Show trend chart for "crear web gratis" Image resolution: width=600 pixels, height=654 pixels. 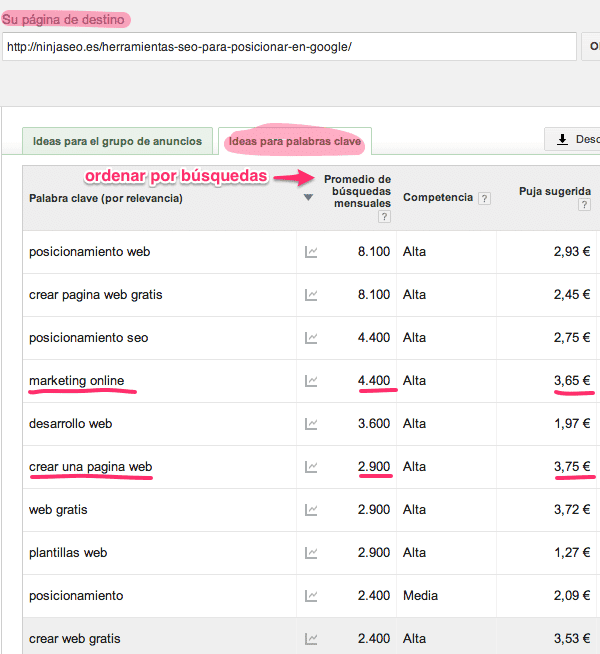click(x=311, y=639)
